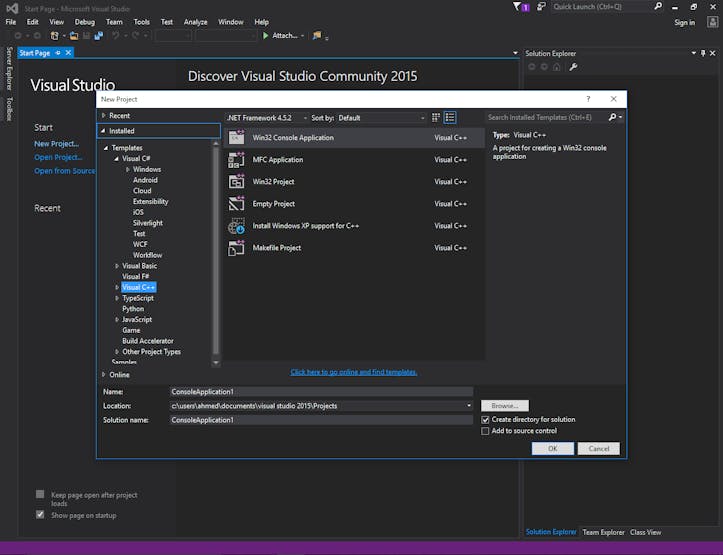Open the Sort by Default dropdown
The height and width of the screenshot is (555, 723).
click(x=381, y=118)
